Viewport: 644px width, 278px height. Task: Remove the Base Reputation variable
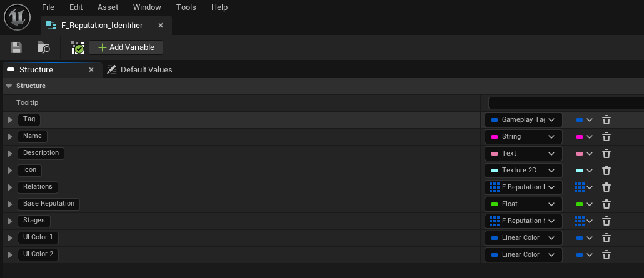(x=606, y=204)
